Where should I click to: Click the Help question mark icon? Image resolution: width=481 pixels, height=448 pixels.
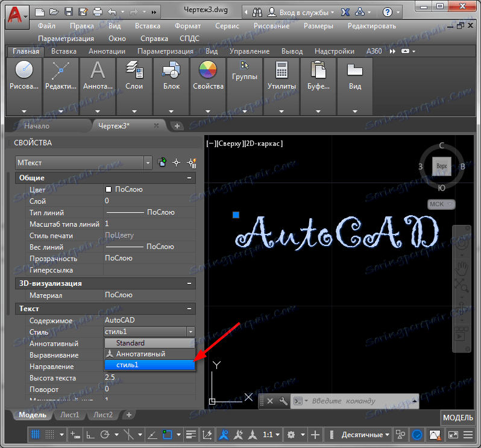pos(388,12)
